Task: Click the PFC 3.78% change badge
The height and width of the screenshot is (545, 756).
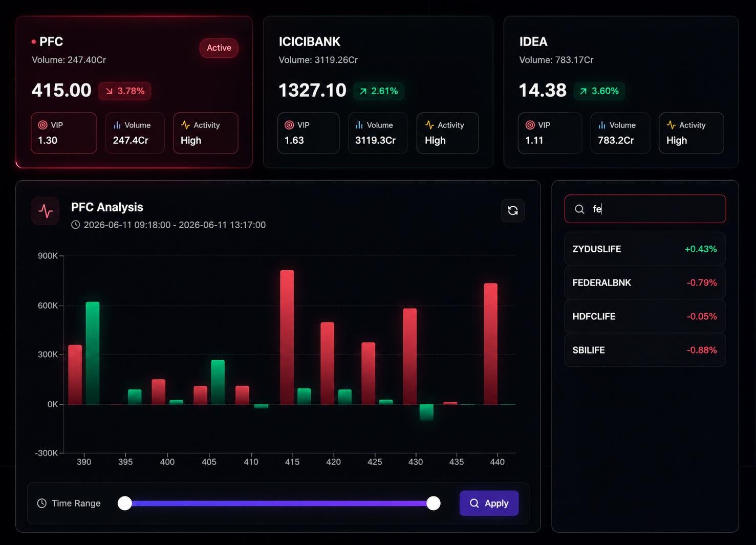Action: pos(125,91)
